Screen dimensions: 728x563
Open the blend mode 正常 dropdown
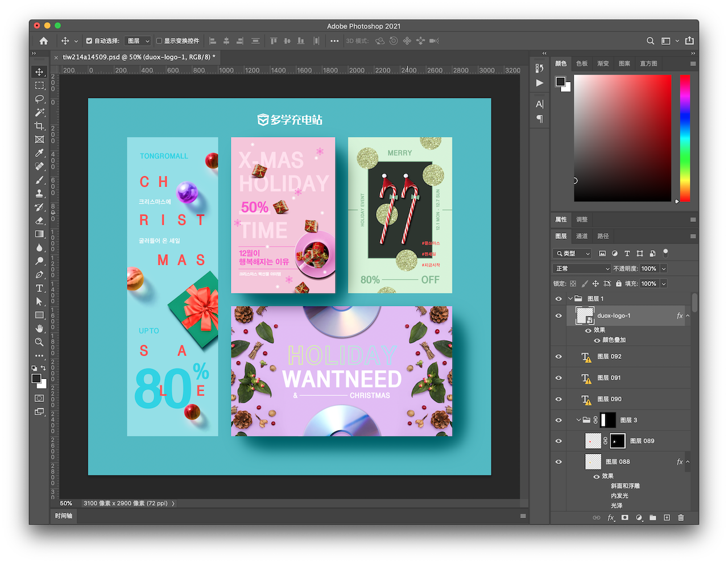point(581,268)
